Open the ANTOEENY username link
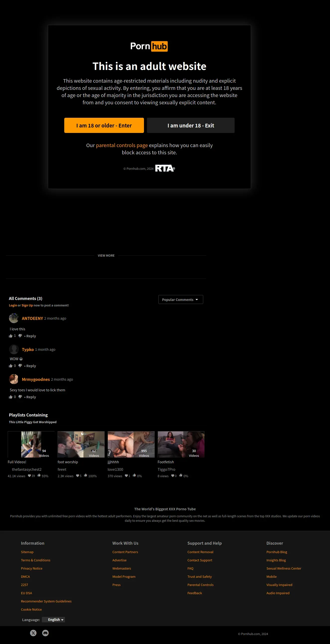This screenshot has height=644, width=330. tap(32, 318)
